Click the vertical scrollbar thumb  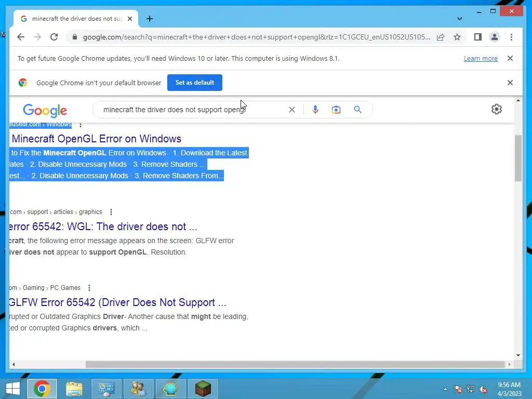click(518, 158)
